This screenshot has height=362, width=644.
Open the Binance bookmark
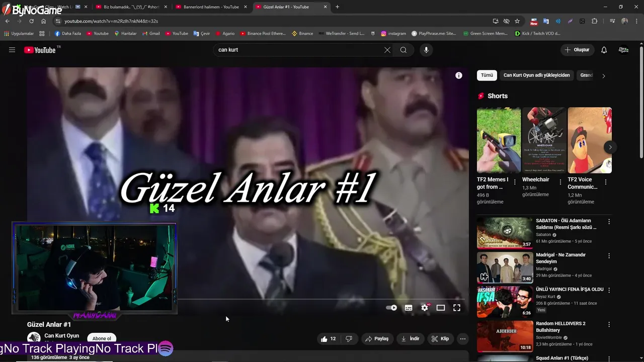point(302,34)
